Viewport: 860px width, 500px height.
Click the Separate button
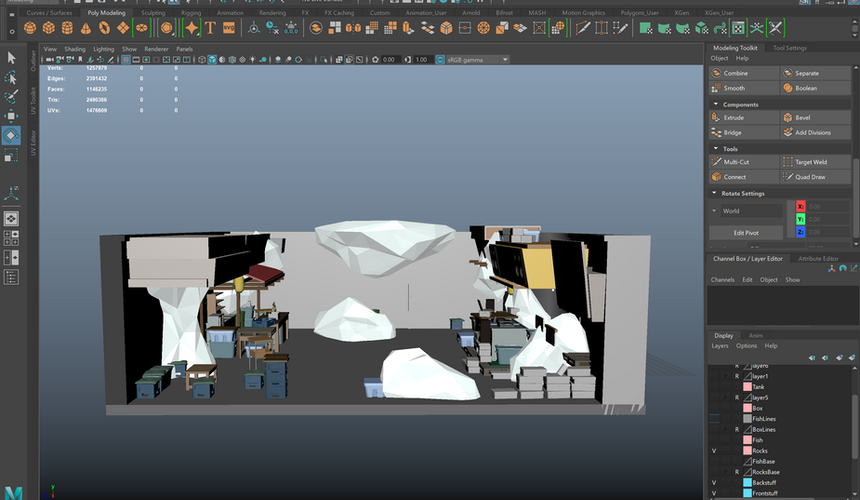pyautogui.click(x=816, y=73)
